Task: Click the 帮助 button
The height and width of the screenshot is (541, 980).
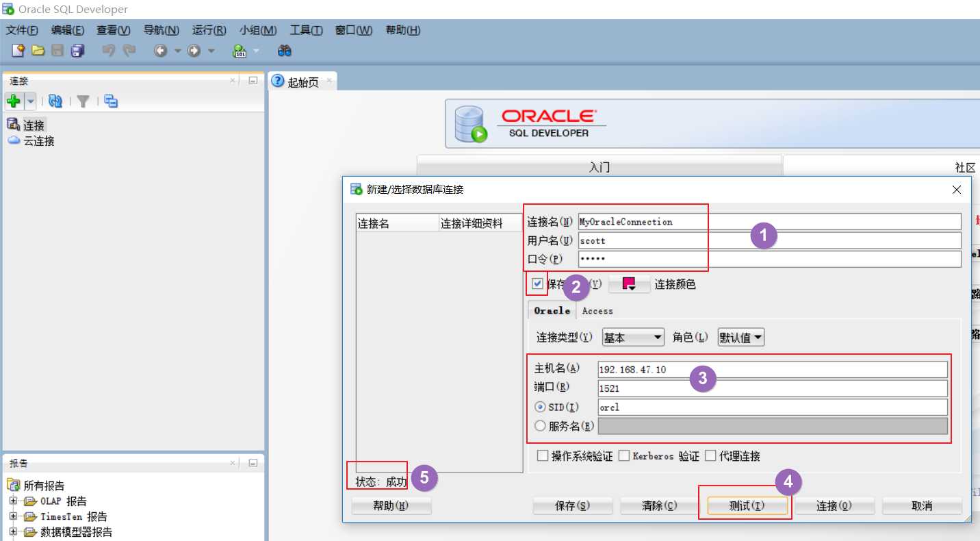Action: tap(391, 506)
